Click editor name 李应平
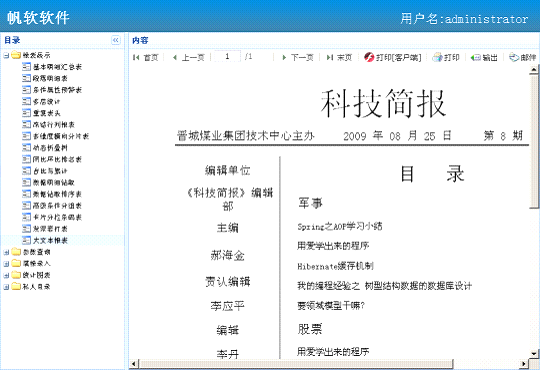Image resolution: width=545 pixels, height=374 pixels. [228, 306]
